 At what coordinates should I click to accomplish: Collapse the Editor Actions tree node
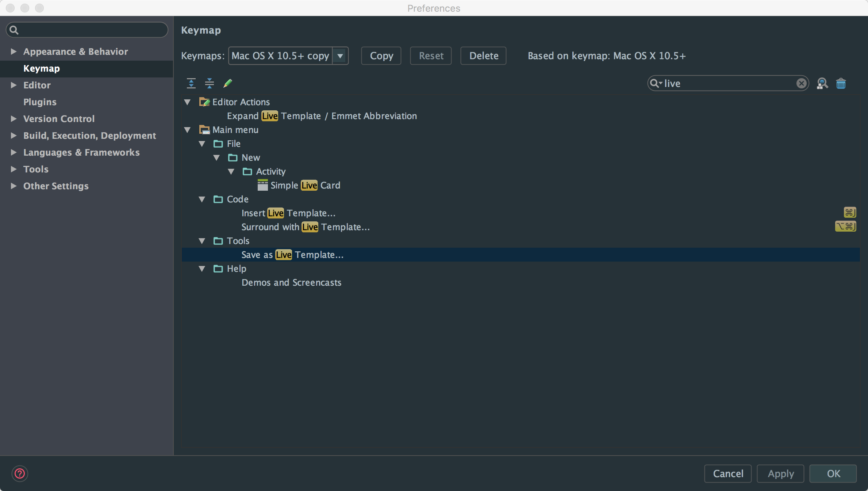click(188, 102)
